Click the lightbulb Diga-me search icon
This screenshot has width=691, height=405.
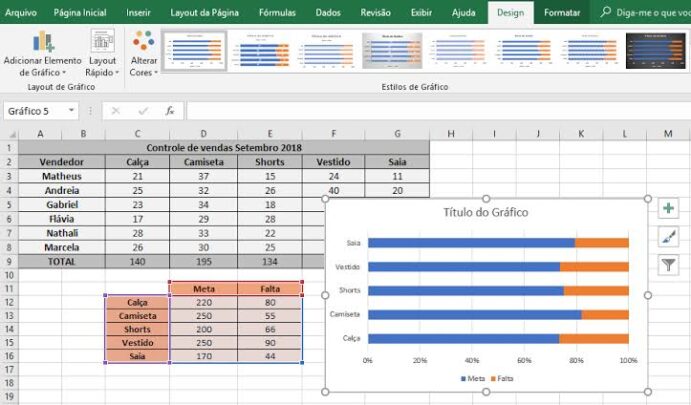[x=606, y=12]
